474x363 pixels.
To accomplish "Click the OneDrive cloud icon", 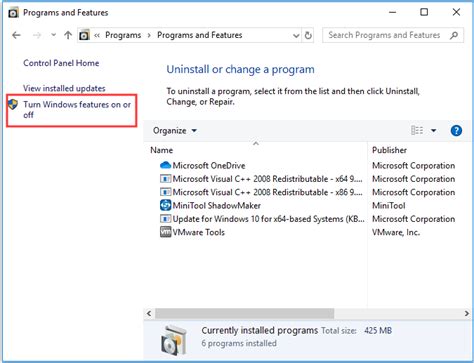I will tap(165, 165).
